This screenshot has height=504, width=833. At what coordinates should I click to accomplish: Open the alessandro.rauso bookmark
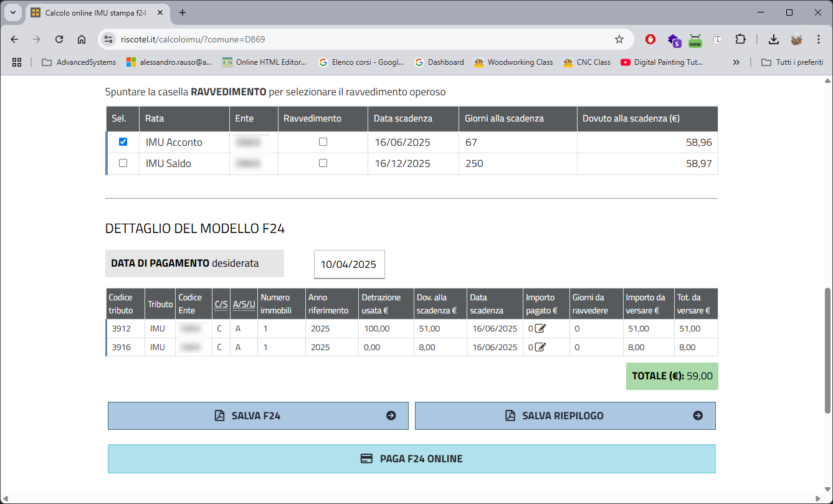coord(169,62)
